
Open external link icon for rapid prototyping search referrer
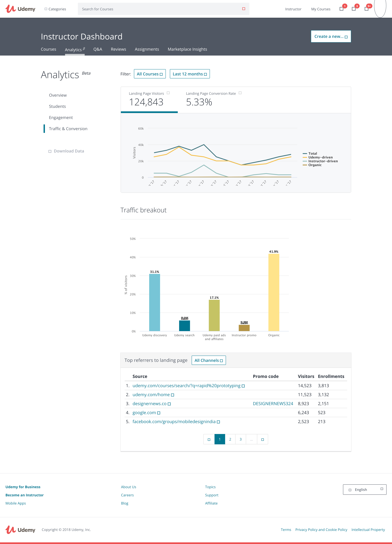243,386
